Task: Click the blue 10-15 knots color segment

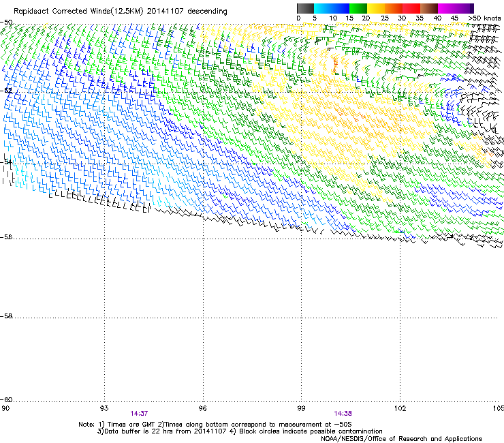Action: [x=341, y=8]
